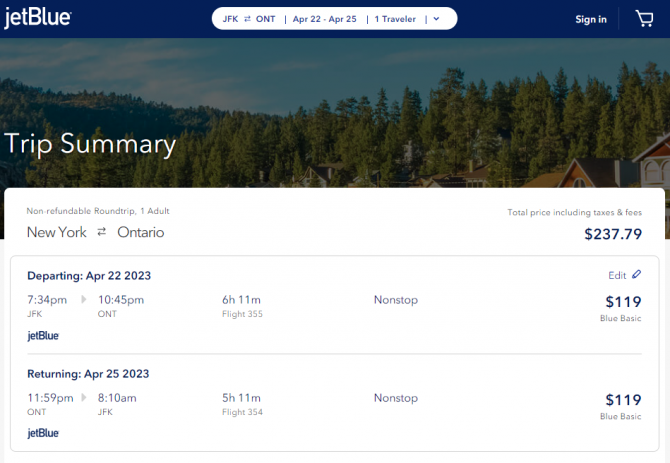Click the 10:45pm arrival time
Screen dimensions: 670x463
(x=121, y=300)
